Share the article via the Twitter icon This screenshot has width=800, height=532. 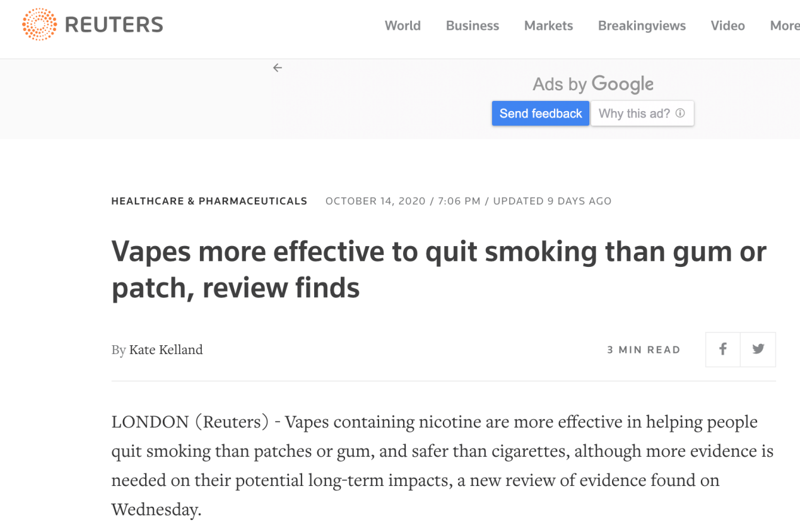point(758,349)
